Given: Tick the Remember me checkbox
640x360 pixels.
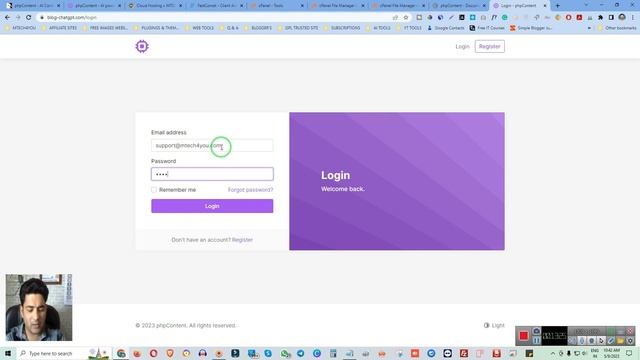Looking at the screenshot, I should 154,190.
